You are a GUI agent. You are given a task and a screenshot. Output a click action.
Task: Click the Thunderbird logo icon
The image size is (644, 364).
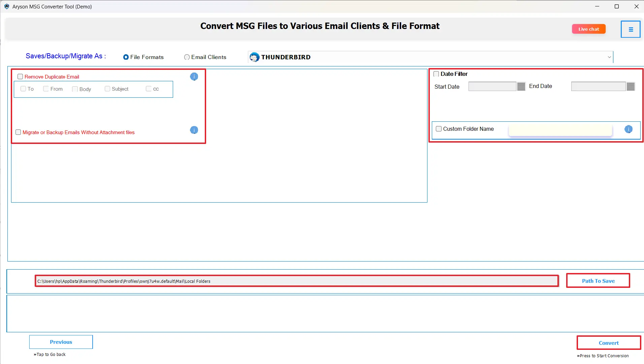point(255,57)
